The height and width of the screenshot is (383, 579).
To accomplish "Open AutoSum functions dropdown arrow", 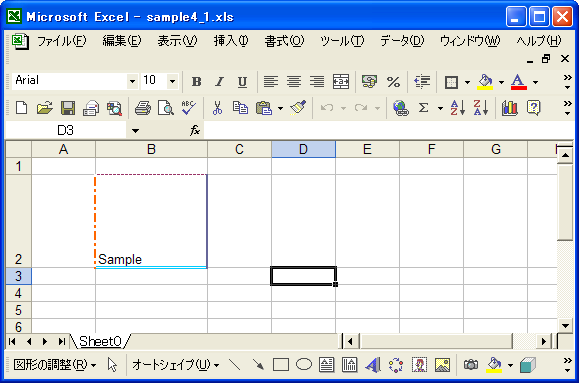I will (x=440, y=108).
